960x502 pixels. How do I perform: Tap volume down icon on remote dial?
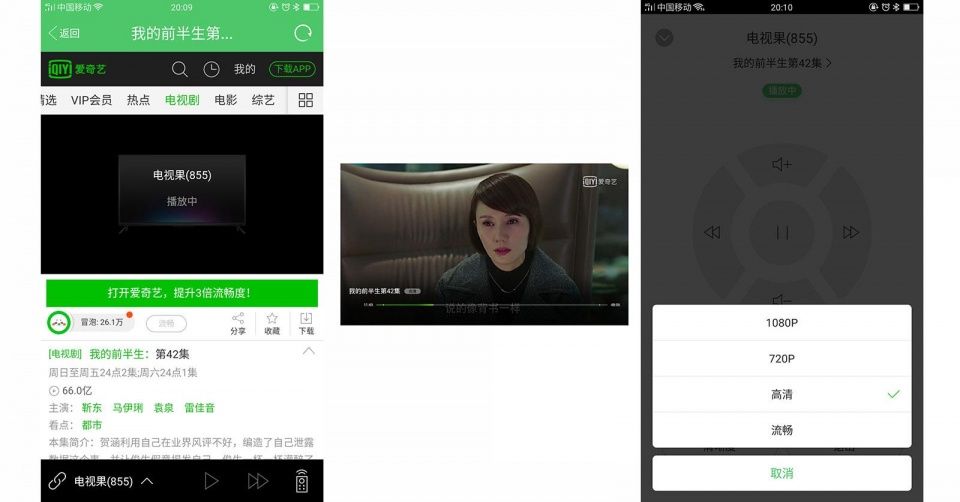[x=782, y=299]
